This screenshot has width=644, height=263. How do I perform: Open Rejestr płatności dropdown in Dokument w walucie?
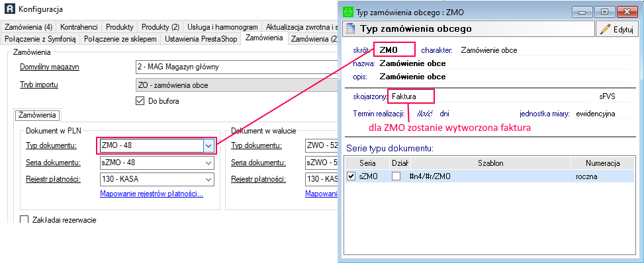pyautogui.click(x=322, y=179)
